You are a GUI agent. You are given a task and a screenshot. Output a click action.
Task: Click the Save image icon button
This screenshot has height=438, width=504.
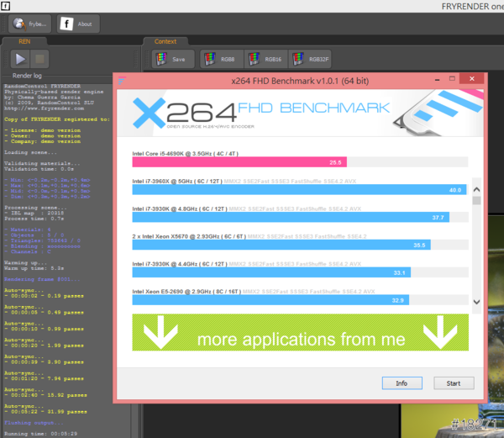point(172,59)
